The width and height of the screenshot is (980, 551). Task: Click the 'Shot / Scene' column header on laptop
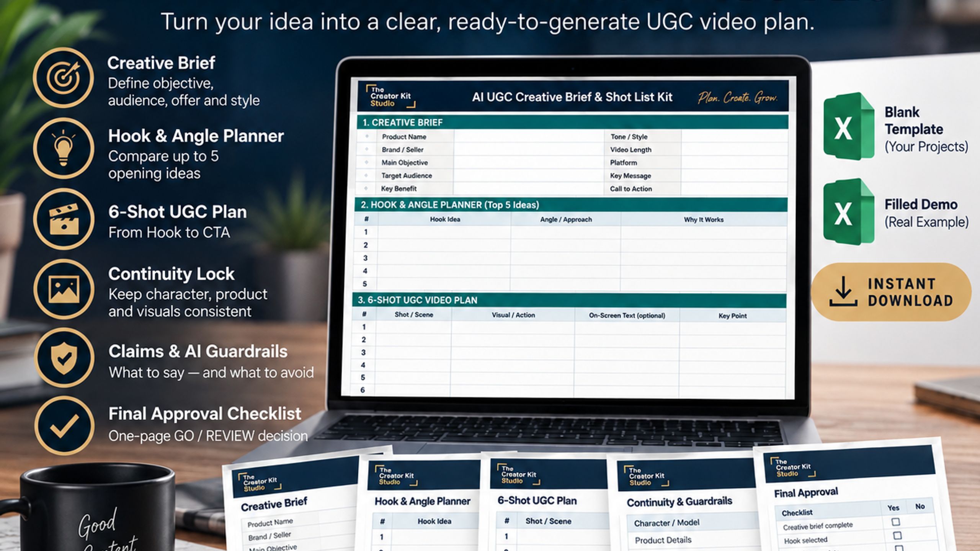(414, 315)
